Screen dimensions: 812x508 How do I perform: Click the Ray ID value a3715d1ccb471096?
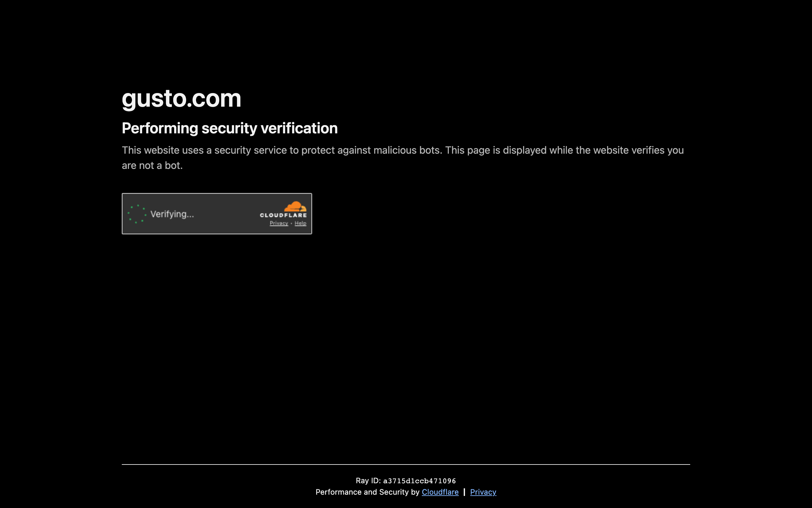[419, 481]
